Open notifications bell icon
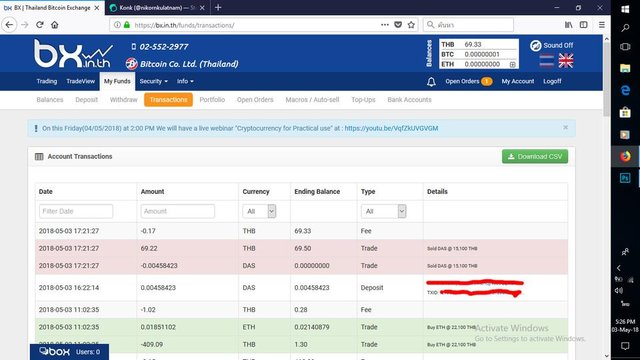The image size is (640, 360). pos(431,82)
